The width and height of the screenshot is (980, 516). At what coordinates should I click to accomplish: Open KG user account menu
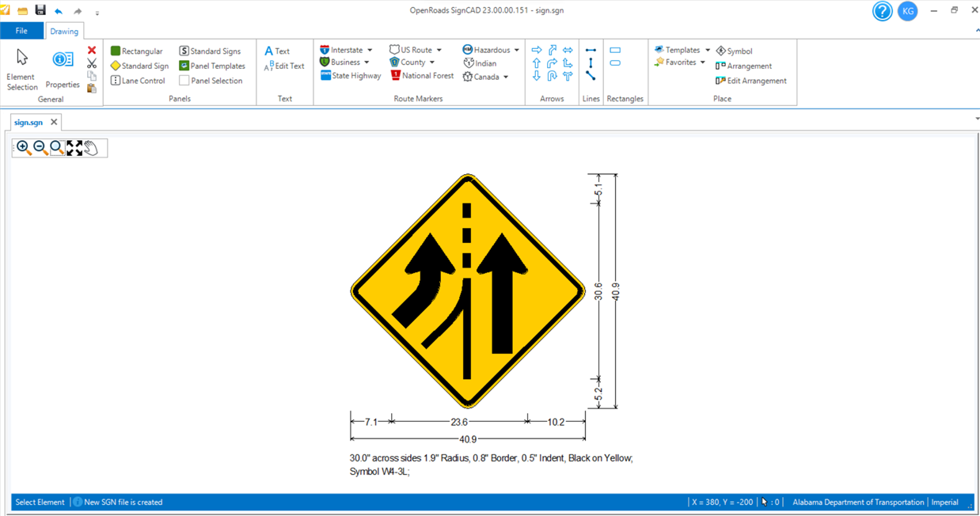point(907,11)
